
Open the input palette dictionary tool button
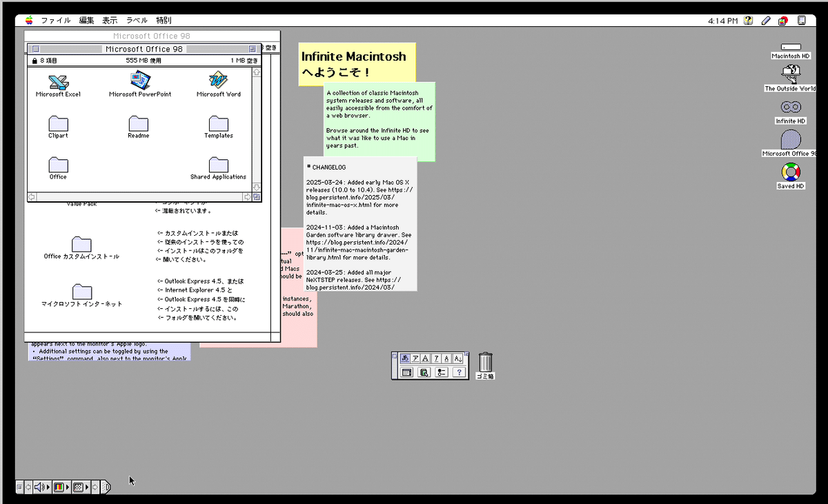424,373
